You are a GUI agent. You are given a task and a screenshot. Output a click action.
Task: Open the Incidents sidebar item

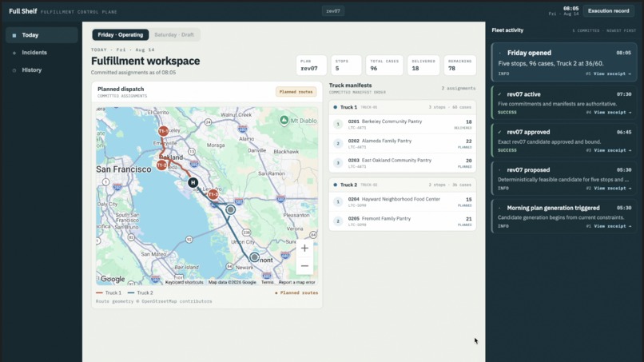click(42, 53)
